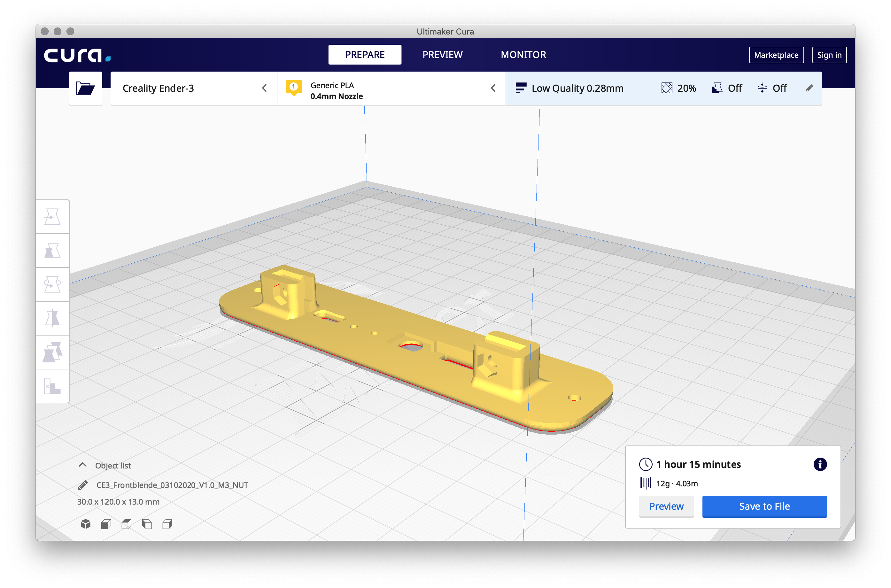The height and width of the screenshot is (588, 891).
Task: Click the 12g · 4.03m material usage text
Action: coord(677,484)
